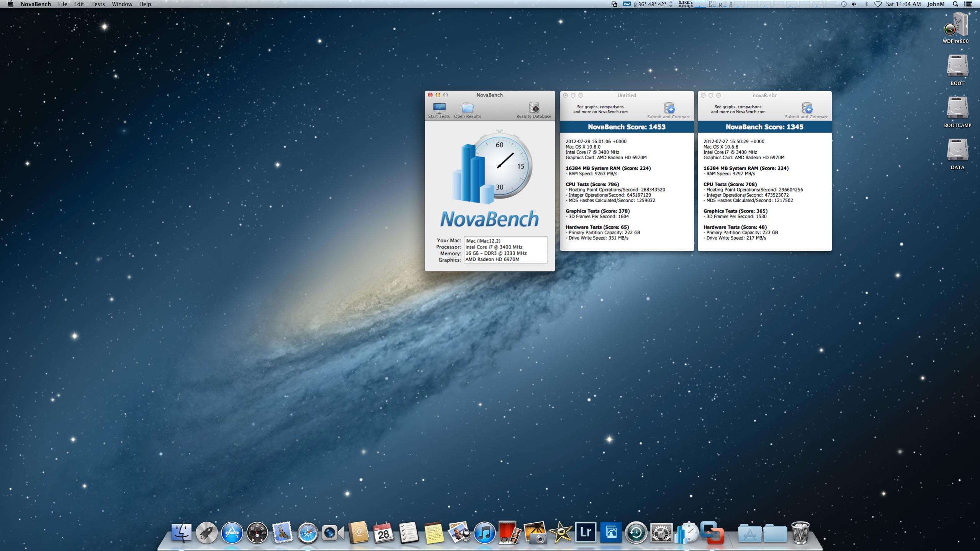This screenshot has height=551, width=980.
Task: Open the App Store from Dock
Action: (x=232, y=532)
